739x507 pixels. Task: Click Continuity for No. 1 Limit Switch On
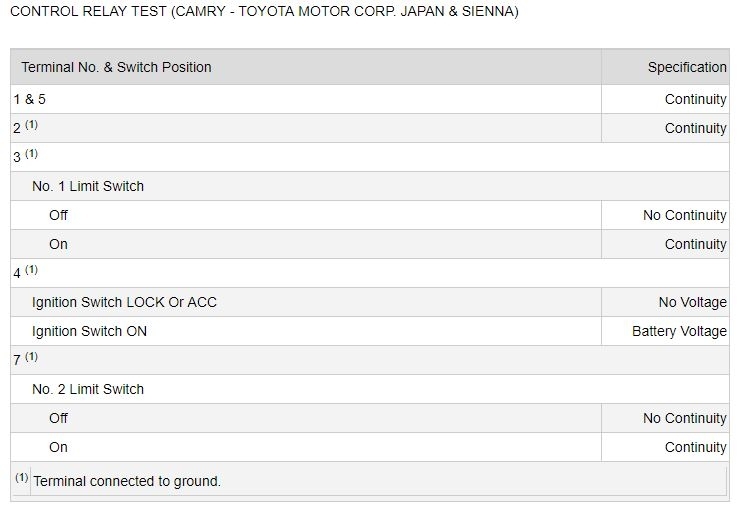point(695,244)
